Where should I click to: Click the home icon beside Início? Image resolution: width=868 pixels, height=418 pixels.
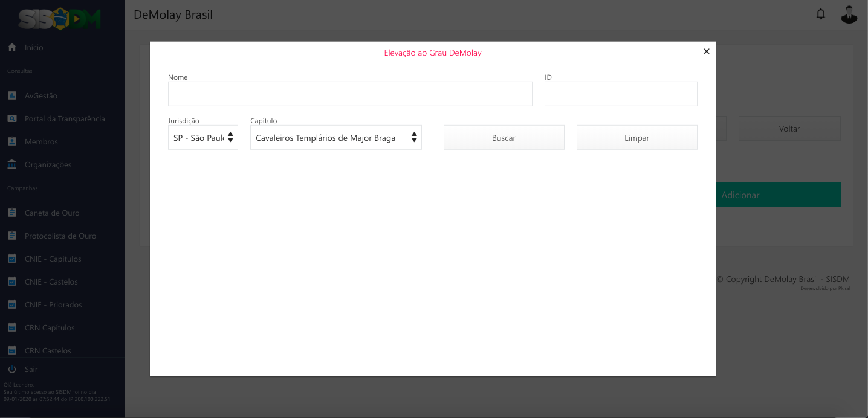[x=11, y=47]
